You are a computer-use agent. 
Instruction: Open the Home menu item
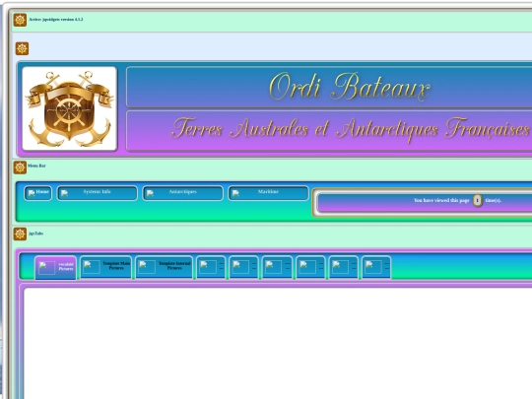point(38,193)
